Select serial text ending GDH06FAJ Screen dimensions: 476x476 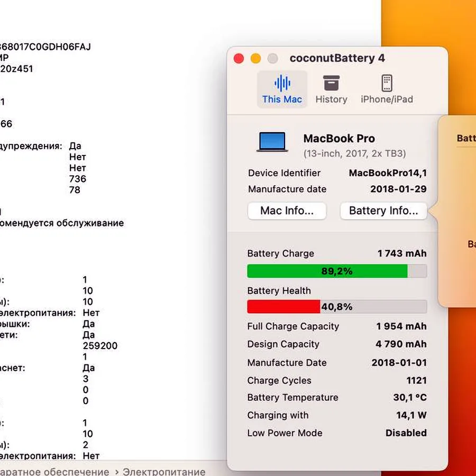pos(45,47)
